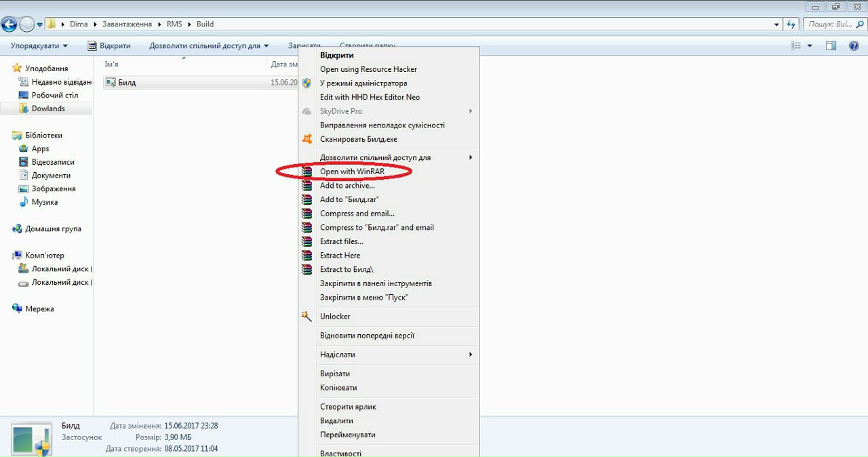Click Сканировать Билд.exe Avast option

pyautogui.click(x=358, y=139)
